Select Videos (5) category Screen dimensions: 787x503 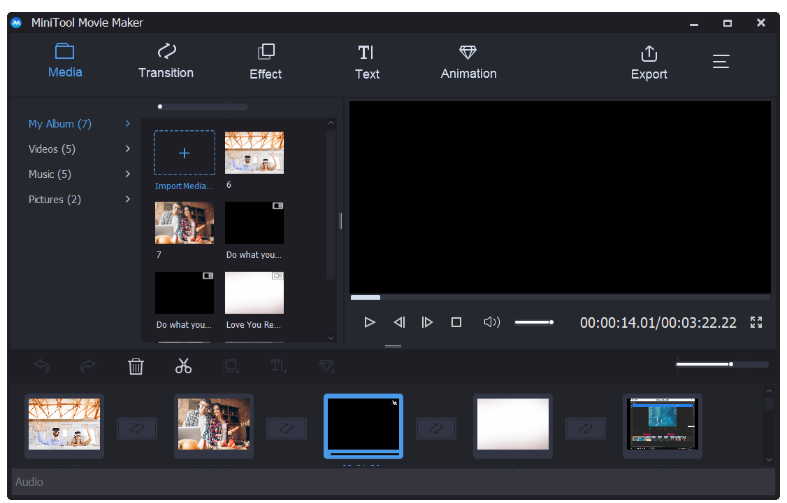[52, 149]
